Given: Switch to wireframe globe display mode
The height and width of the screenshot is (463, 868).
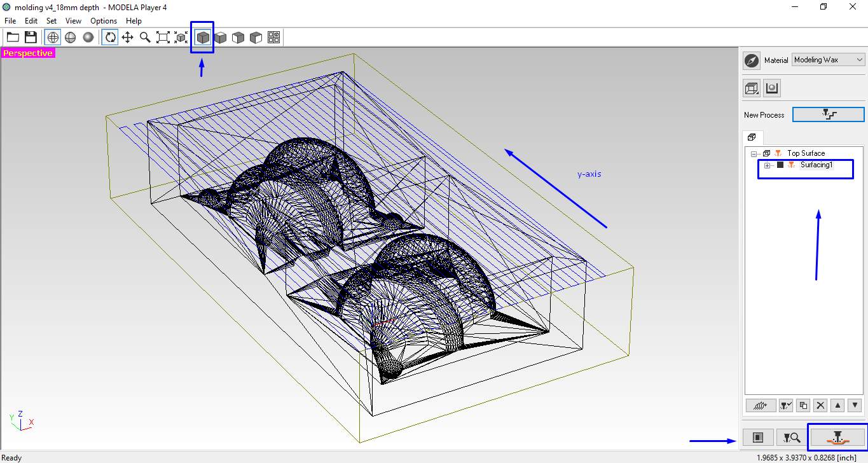Looking at the screenshot, I should (x=53, y=38).
